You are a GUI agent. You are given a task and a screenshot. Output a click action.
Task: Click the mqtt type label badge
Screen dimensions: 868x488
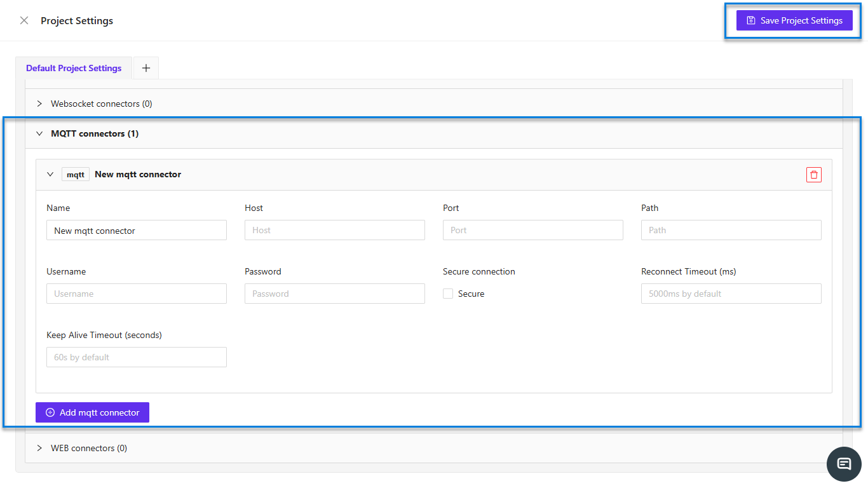pyautogui.click(x=75, y=173)
